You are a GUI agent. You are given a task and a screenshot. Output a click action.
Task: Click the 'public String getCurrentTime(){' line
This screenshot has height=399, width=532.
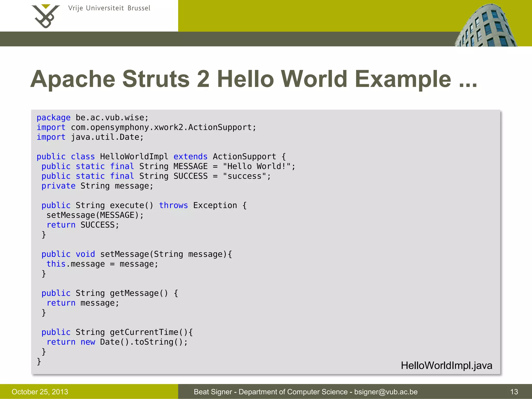tap(117, 332)
